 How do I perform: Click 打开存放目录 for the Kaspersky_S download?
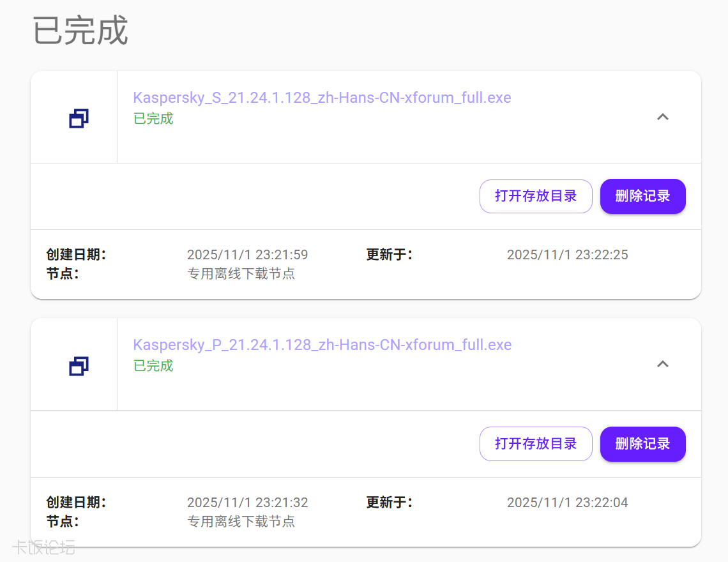coord(536,196)
